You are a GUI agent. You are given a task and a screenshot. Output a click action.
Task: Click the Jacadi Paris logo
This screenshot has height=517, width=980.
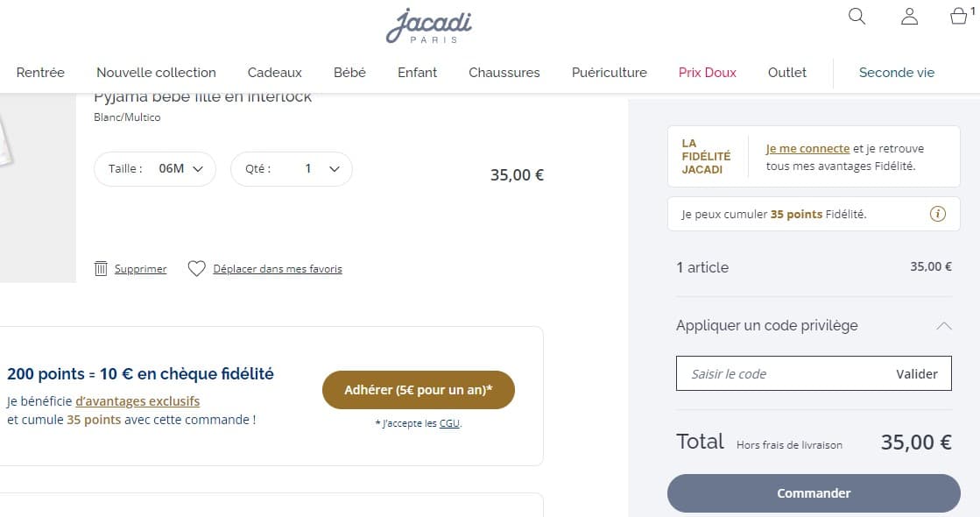pyautogui.click(x=428, y=26)
